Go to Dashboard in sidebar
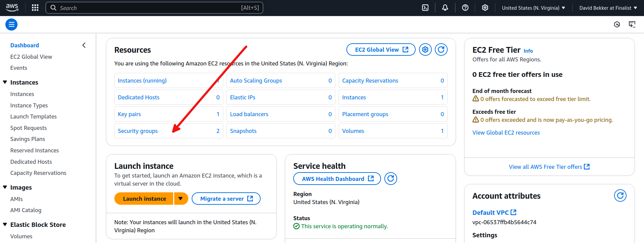The image size is (644, 243). tap(25, 45)
